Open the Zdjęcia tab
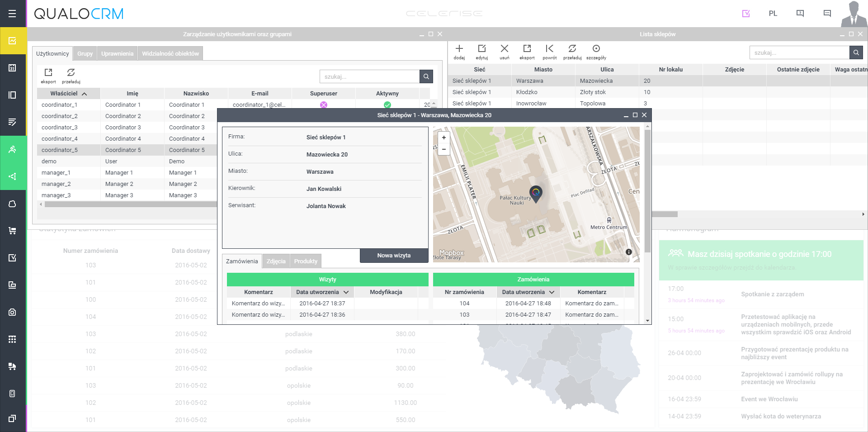 276,261
